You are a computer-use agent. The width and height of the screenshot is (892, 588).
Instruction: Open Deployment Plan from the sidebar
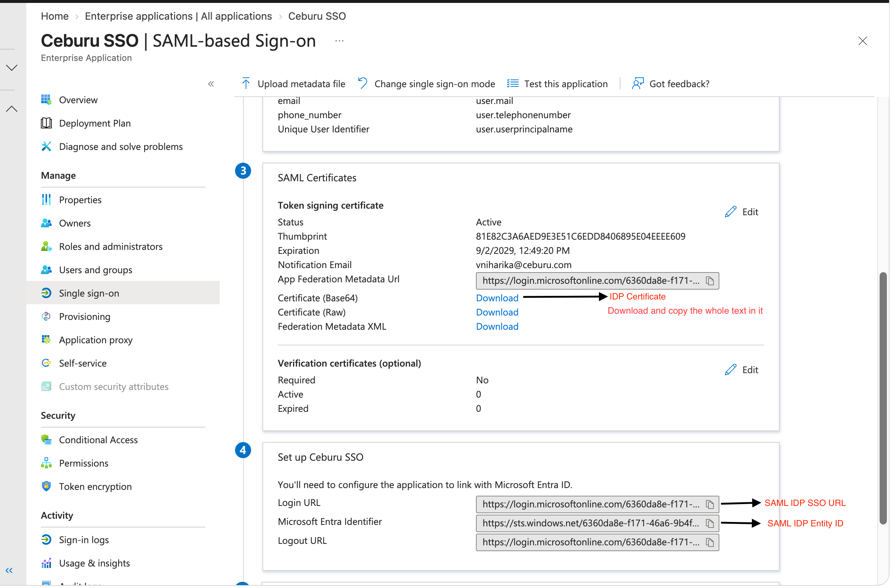point(95,123)
